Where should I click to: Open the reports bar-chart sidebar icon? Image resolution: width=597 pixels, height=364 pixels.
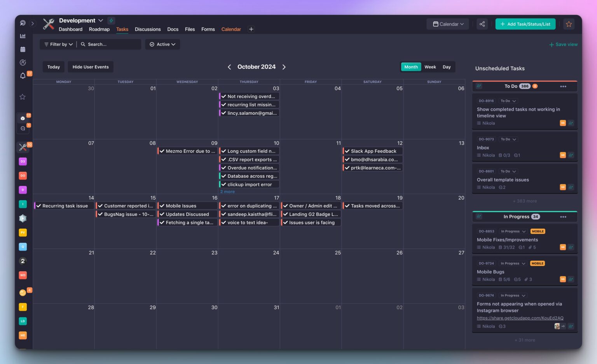pyautogui.click(x=23, y=36)
